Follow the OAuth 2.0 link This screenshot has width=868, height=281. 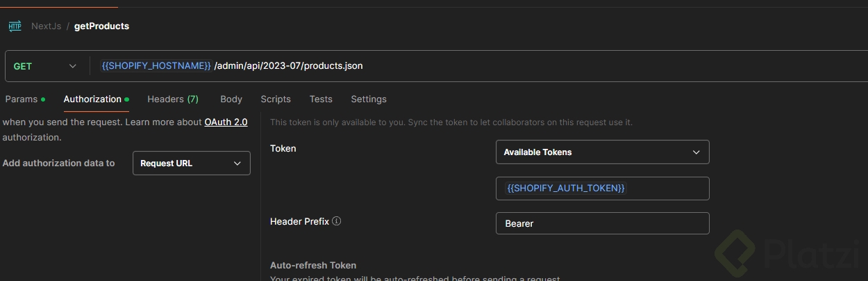[226, 122]
